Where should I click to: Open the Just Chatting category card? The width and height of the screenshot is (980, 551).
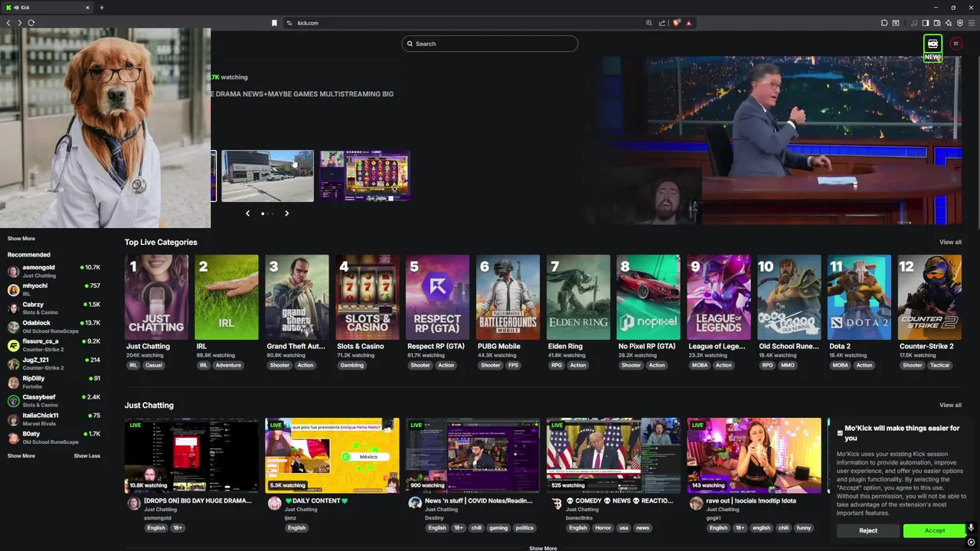tap(156, 297)
